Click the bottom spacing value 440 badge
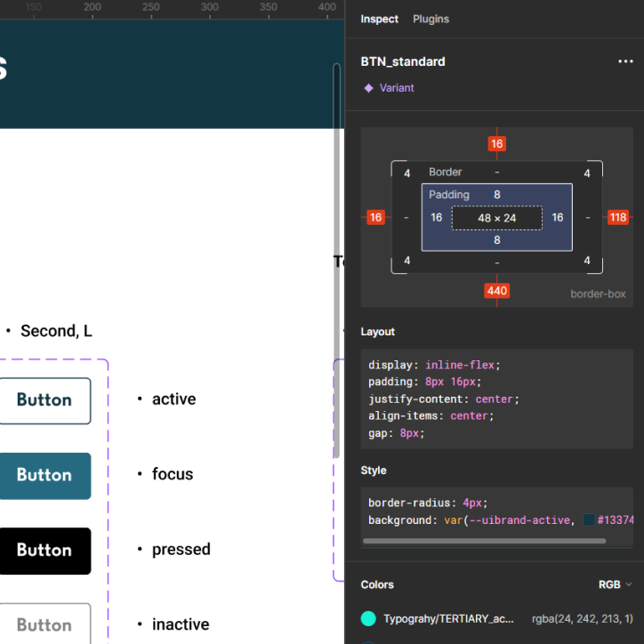644x644 pixels. click(496, 291)
